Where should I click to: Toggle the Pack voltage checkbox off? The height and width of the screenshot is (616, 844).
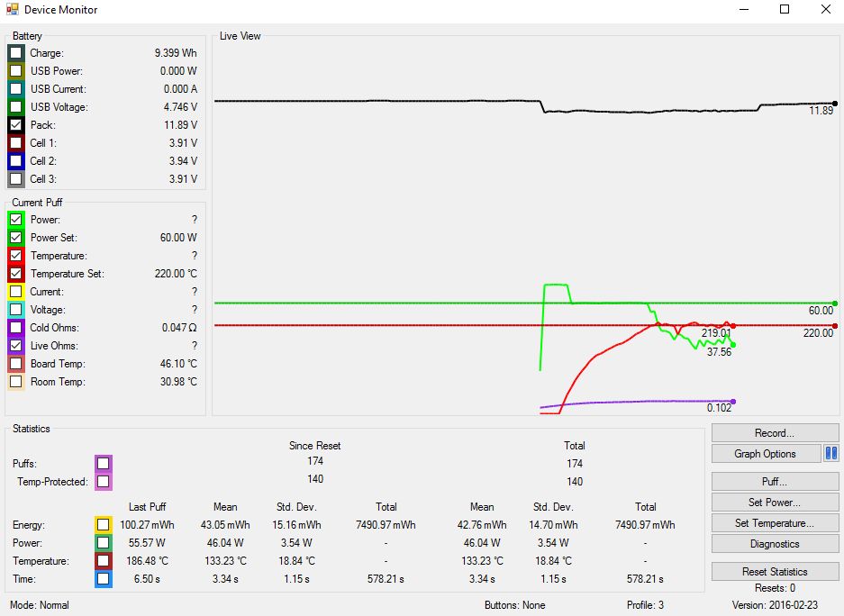point(16,125)
